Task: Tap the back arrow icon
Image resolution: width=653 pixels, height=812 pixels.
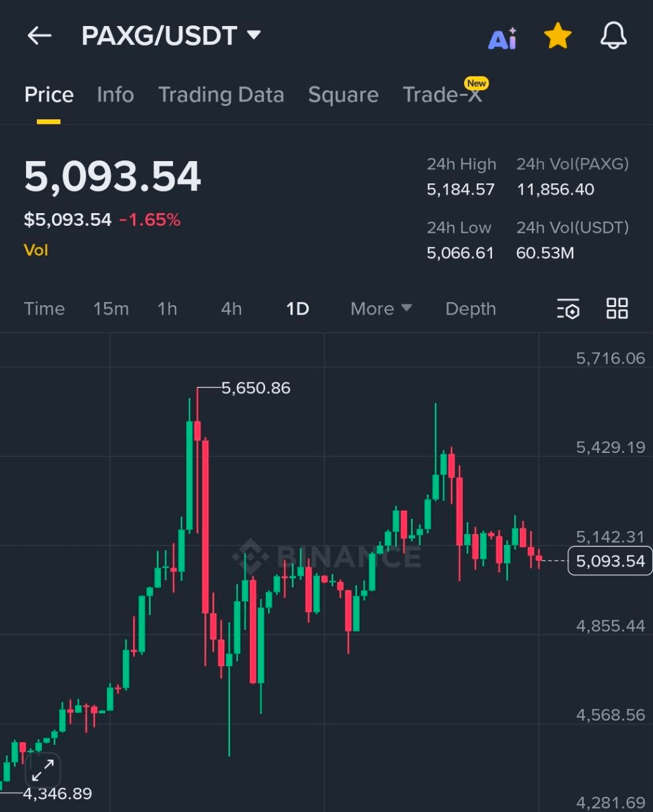Action: click(39, 36)
